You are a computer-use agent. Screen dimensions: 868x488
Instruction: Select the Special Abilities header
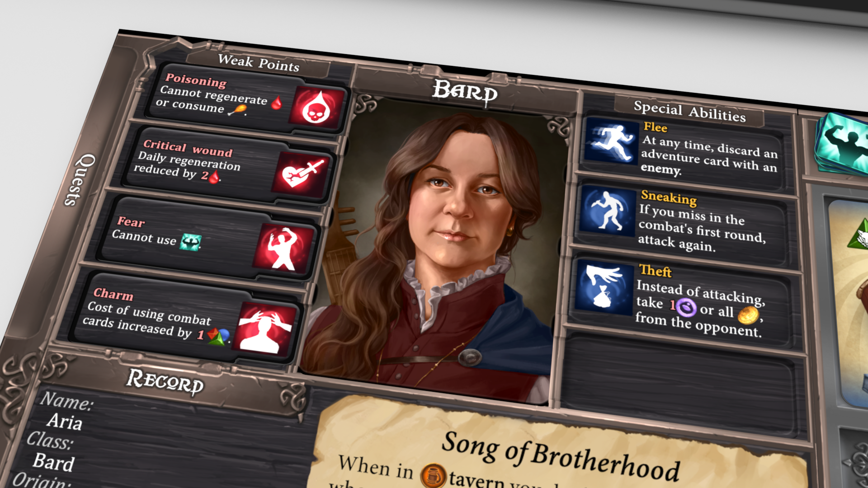[x=689, y=111]
